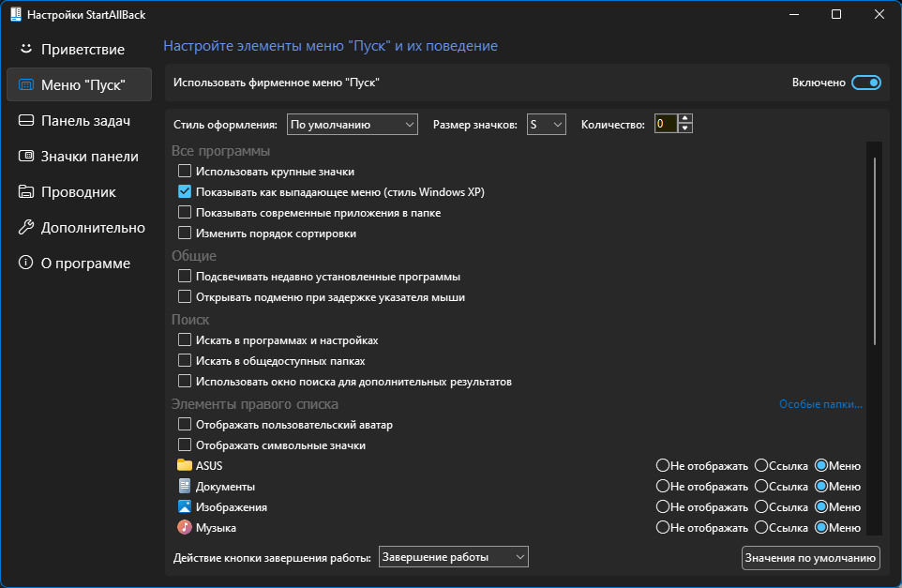Minimize the Настройки StartAllBack window
Screen dimensions: 902x588
[794, 14]
